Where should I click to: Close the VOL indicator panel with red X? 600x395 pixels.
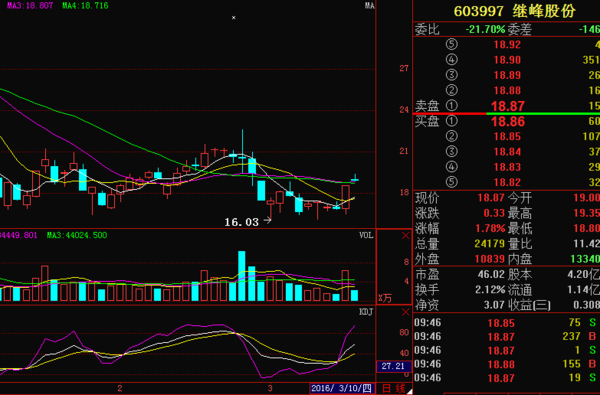pos(406,236)
